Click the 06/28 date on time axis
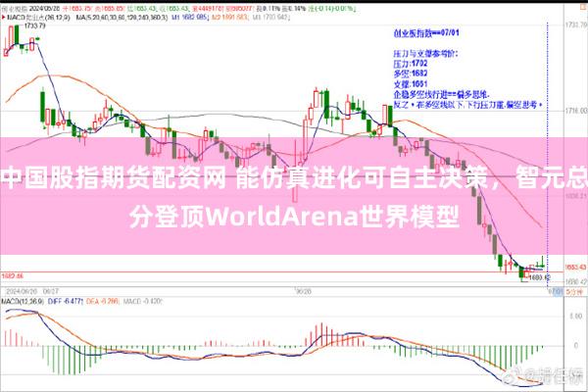The width and height of the screenshot is (588, 392). click(x=304, y=291)
